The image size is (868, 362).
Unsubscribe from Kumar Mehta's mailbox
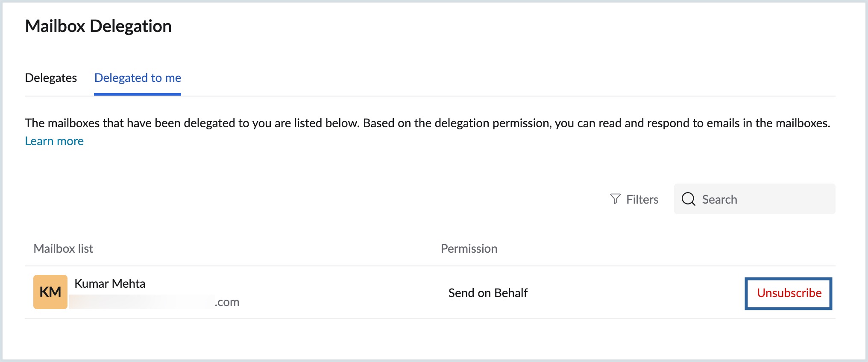[789, 293]
